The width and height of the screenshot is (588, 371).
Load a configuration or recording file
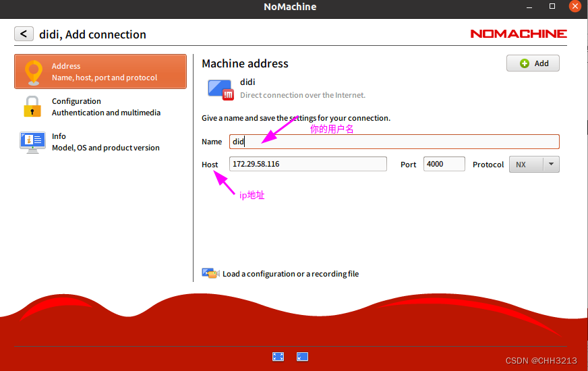click(x=291, y=274)
